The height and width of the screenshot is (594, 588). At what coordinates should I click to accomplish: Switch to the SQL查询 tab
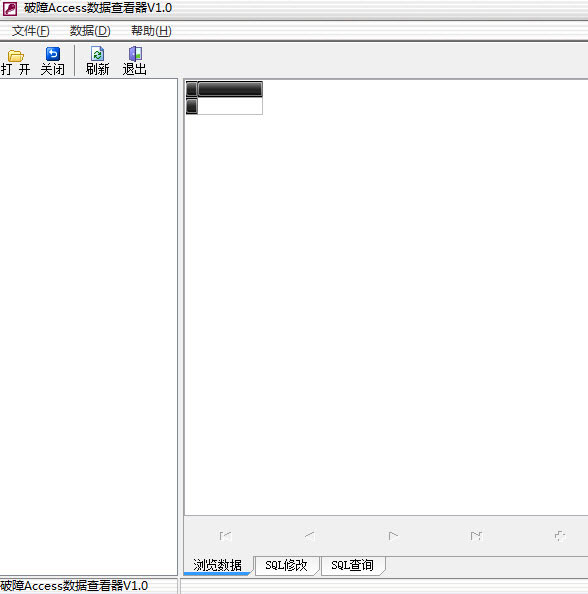pos(352,565)
